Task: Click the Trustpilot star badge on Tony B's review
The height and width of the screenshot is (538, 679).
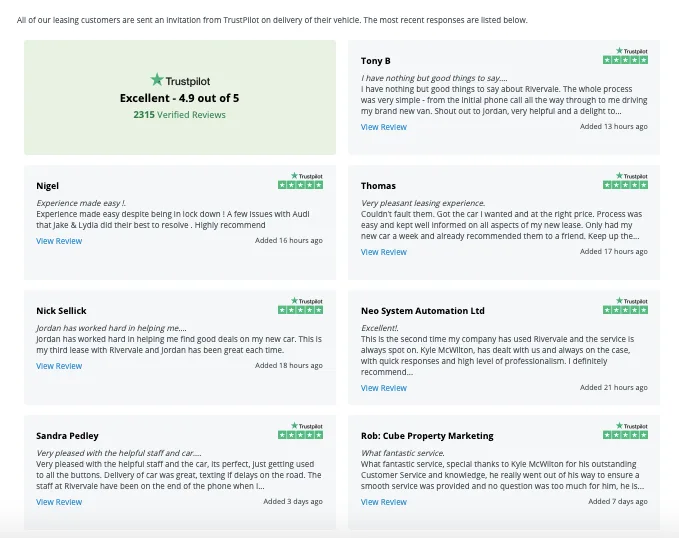Action: [x=625, y=56]
